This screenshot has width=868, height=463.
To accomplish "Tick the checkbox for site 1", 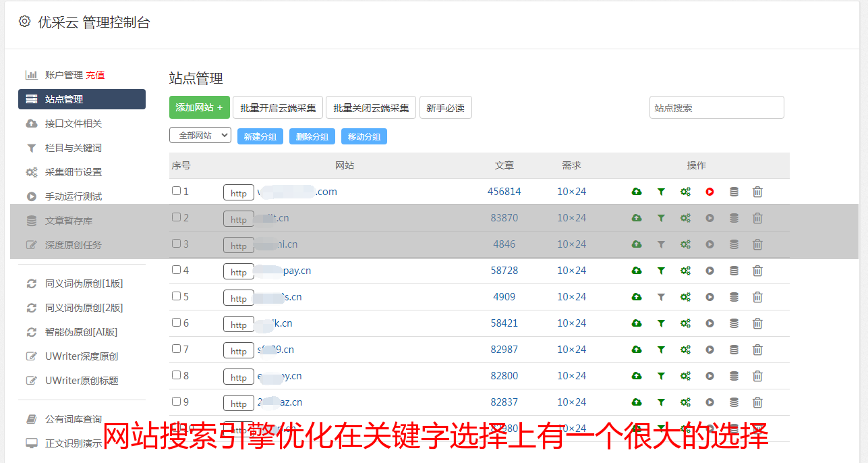I will point(176,191).
